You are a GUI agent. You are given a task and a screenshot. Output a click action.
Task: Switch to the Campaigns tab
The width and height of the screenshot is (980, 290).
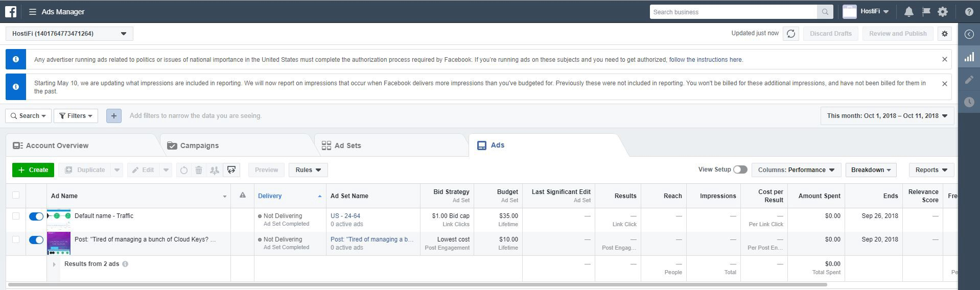tap(199, 146)
